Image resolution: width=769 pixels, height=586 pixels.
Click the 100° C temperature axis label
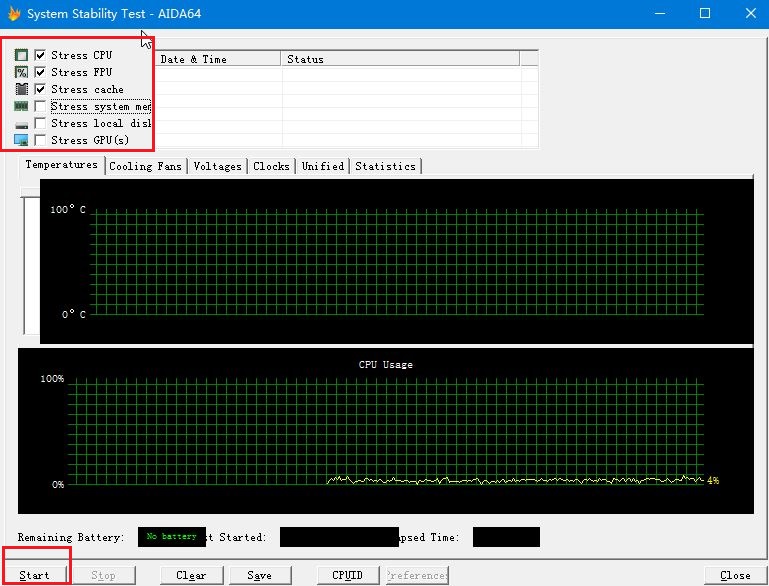[x=68, y=209]
